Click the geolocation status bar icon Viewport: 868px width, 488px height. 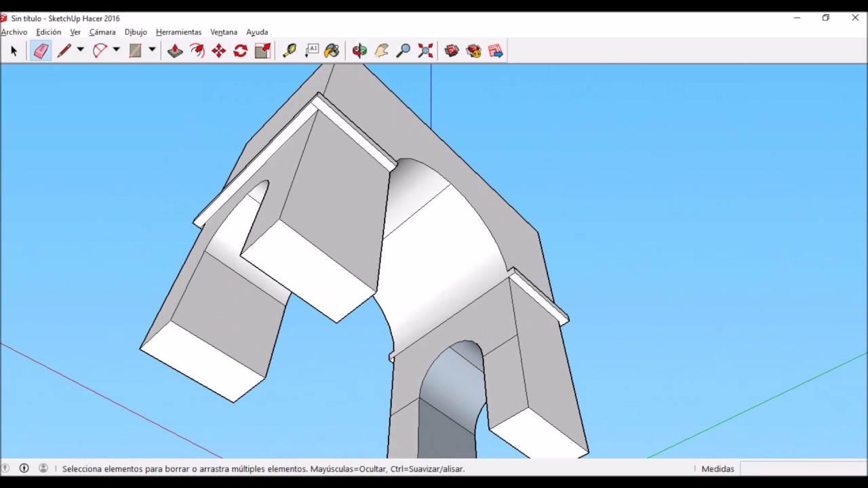[5, 468]
